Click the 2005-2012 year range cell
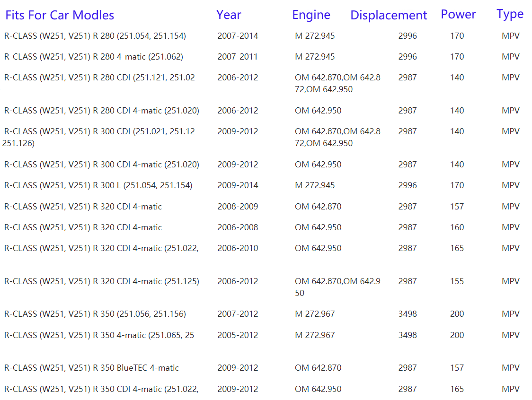Image resolution: width=532 pixels, height=400 pixels. click(238, 335)
